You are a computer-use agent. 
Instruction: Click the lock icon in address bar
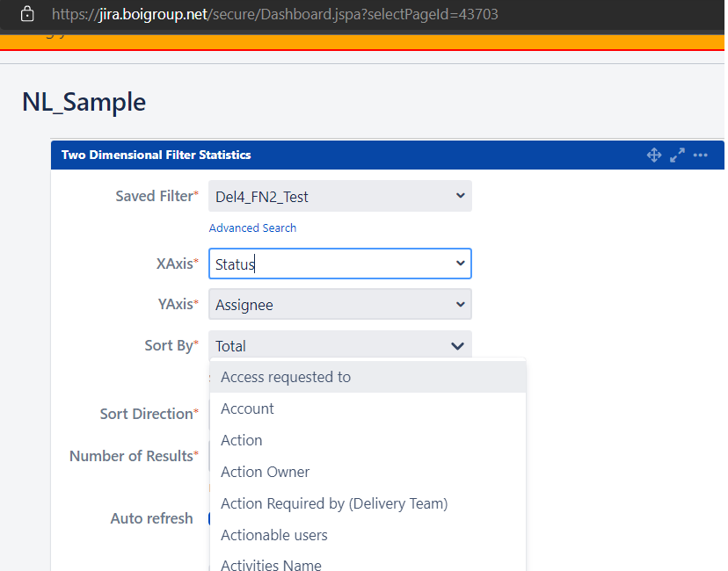tap(27, 14)
